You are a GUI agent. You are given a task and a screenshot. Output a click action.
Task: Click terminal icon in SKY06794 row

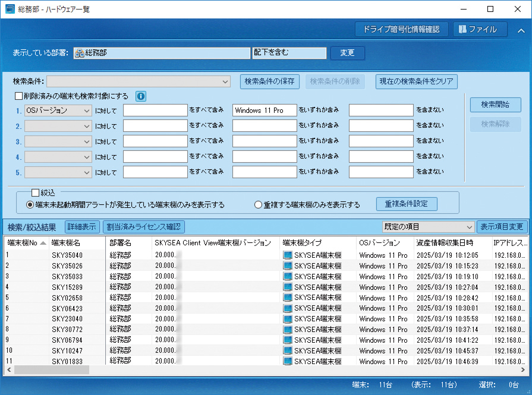(x=287, y=340)
